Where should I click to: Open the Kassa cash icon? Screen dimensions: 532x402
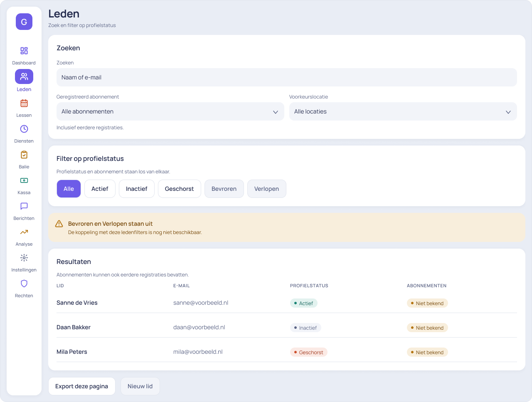(x=24, y=180)
